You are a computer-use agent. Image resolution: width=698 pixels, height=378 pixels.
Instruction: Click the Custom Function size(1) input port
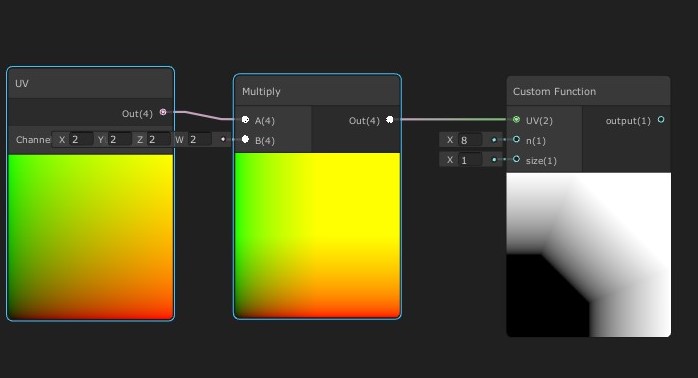[516, 159]
